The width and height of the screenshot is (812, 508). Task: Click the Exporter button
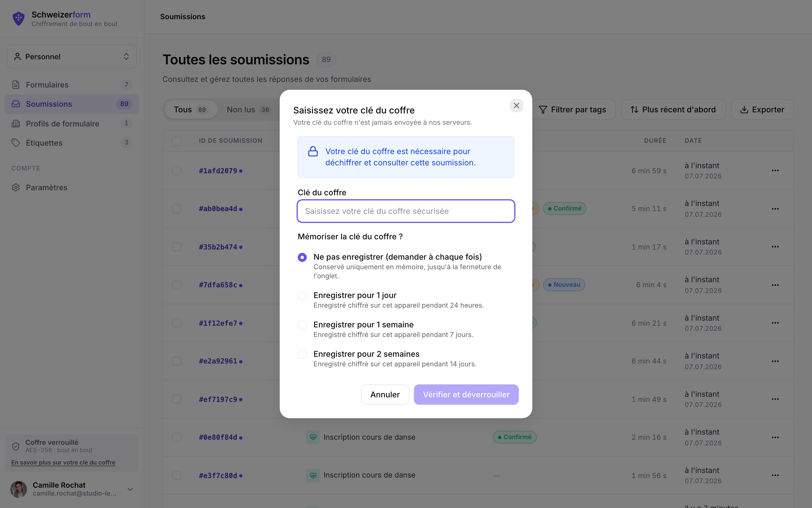tap(762, 110)
